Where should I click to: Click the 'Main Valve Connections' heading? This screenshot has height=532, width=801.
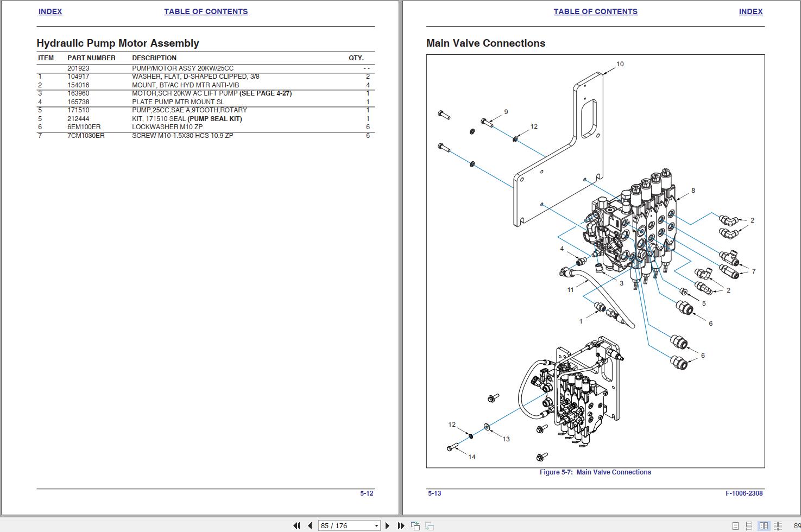(485, 43)
